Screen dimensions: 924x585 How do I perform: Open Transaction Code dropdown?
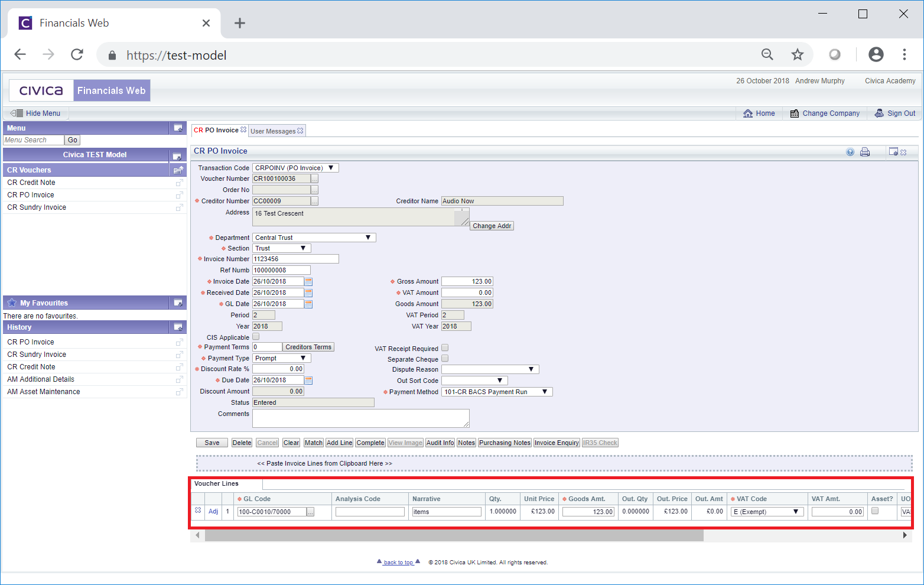coord(296,168)
